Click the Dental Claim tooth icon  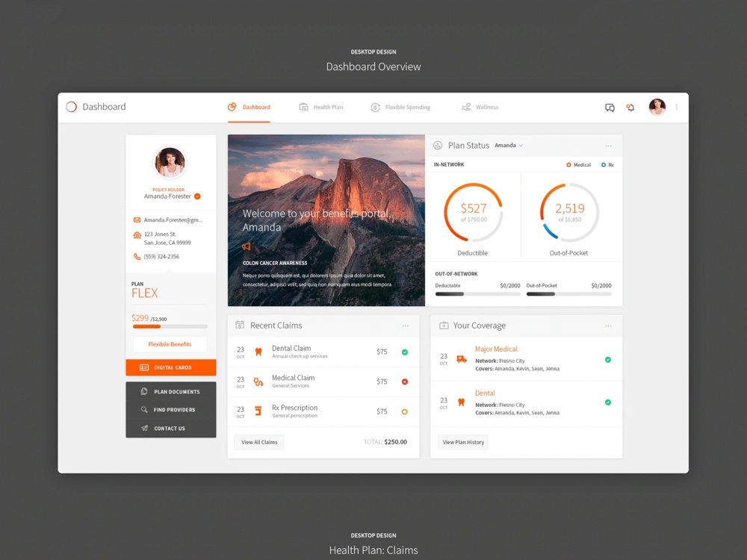click(258, 352)
